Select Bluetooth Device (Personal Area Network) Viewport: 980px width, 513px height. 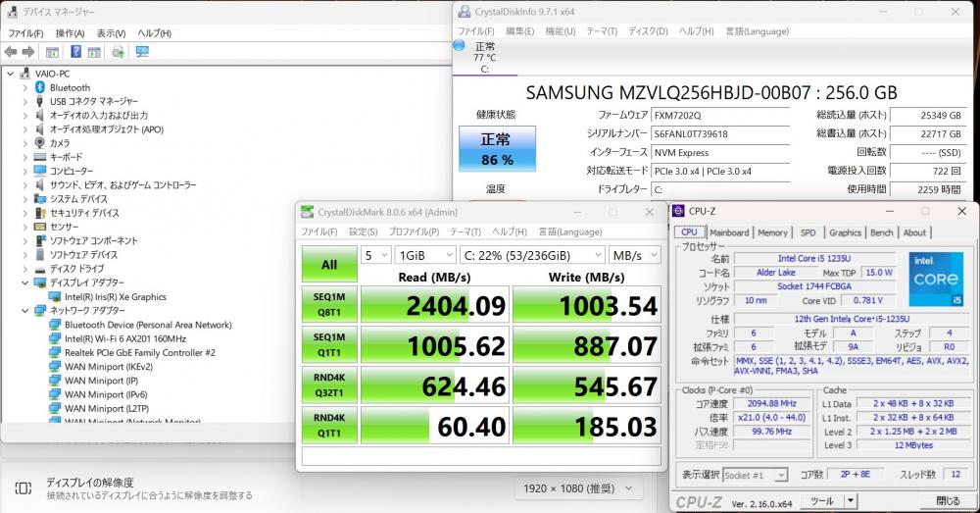click(x=148, y=326)
